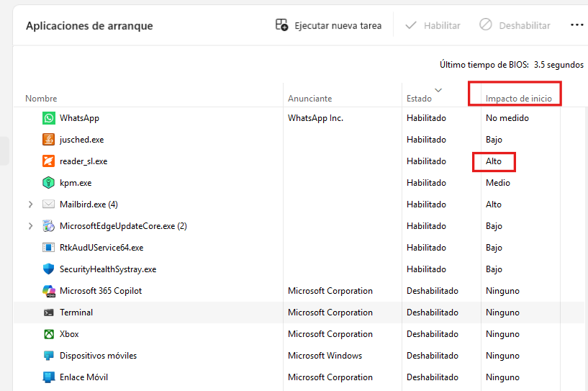Click Ejecutar nueva tarea button
588x391 pixels.
tap(328, 25)
